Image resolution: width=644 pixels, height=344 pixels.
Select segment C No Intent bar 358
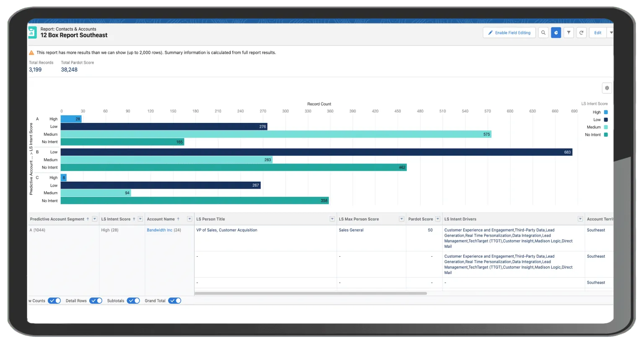point(195,201)
